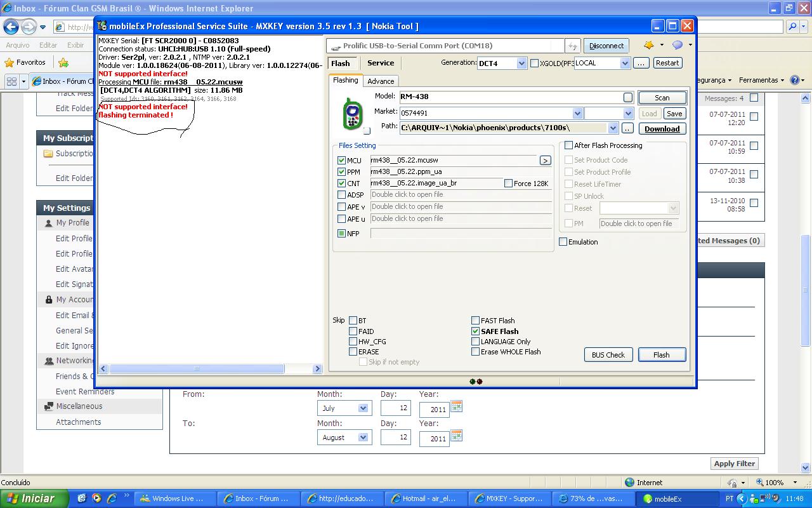Screen dimensions: 812x508
Task: Enable FAST Flash checkbox
Action: pyautogui.click(x=475, y=321)
